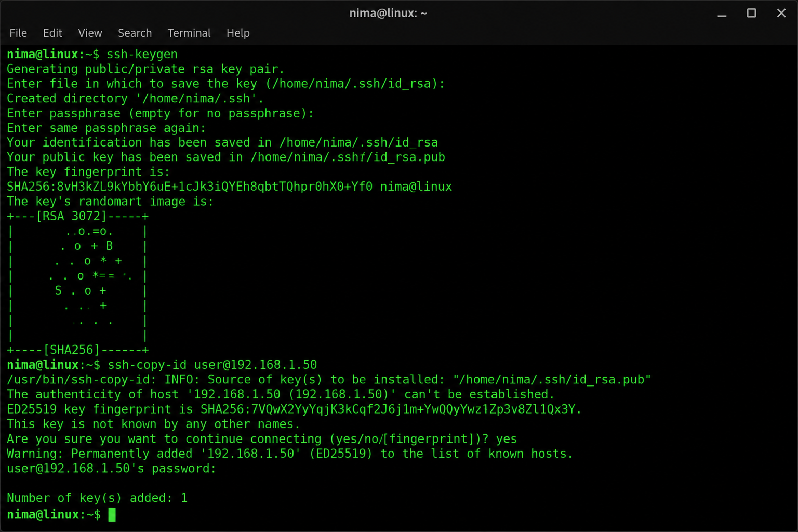
Task: Click the 'Warning: Permanently added' line
Action: (x=289, y=454)
